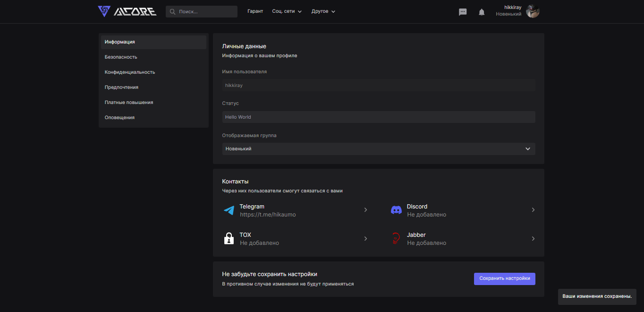Image resolution: width=644 pixels, height=312 pixels.
Task: Open the Jabber row chevron arrow
Action: [533, 239]
